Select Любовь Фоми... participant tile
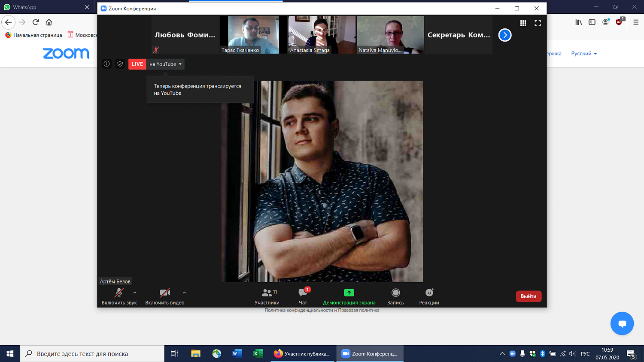Image resolution: width=644 pixels, height=362 pixels. 185,35
